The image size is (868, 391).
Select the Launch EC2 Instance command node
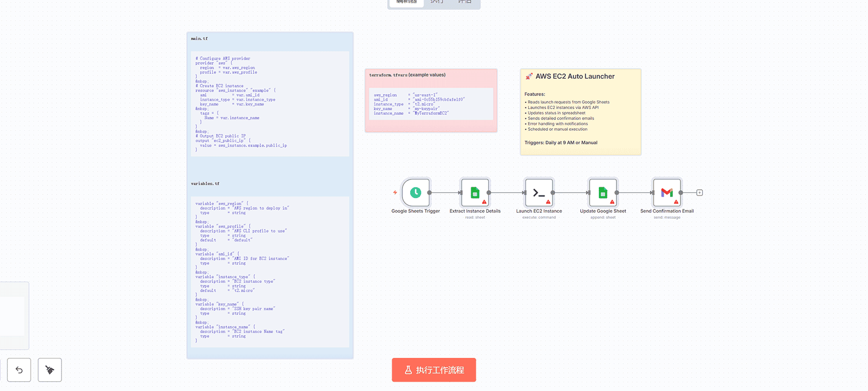pyautogui.click(x=539, y=193)
